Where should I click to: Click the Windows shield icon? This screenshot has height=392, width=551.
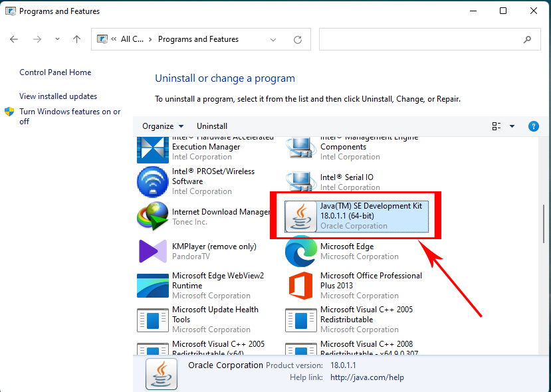point(9,112)
